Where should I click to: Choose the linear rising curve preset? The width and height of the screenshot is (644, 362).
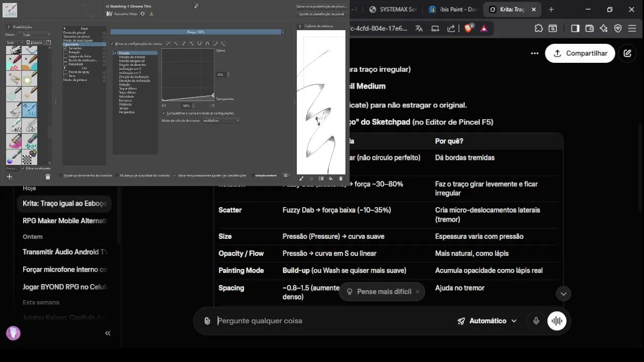[168, 44]
